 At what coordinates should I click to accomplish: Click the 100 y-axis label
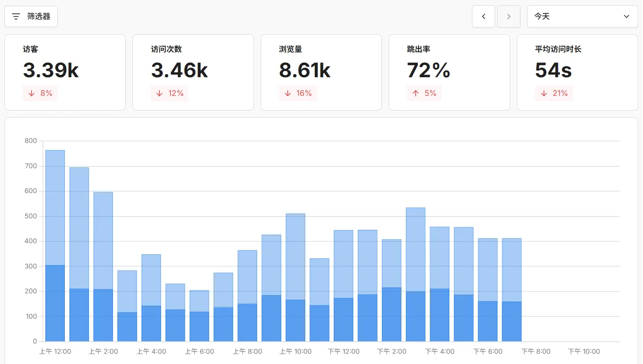pyautogui.click(x=31, y=317)
